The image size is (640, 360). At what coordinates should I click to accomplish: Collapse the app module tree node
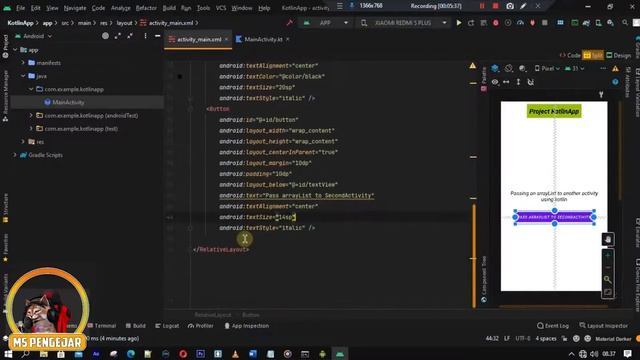[16, 50]
